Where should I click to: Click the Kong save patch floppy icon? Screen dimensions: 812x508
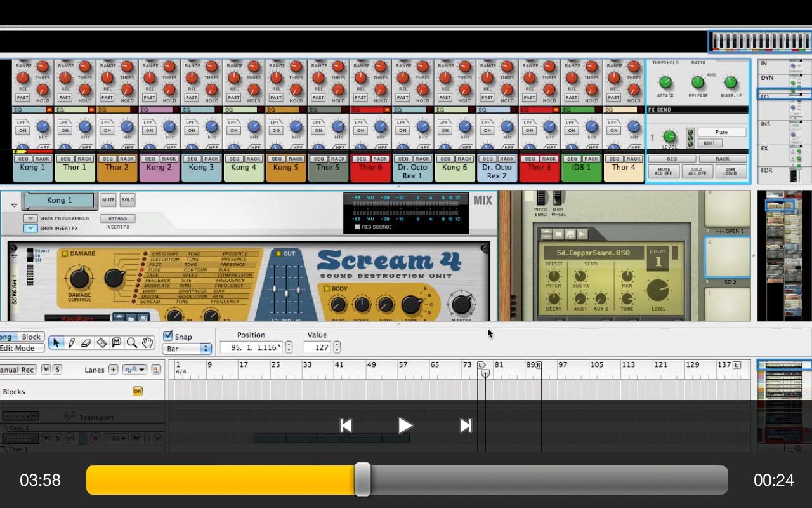click(x=570, y=234)
